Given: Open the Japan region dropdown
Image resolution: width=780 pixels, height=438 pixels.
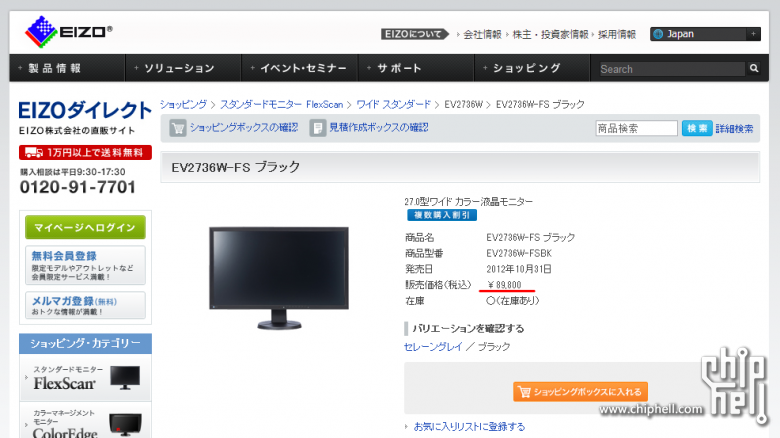Looking at the screenshot, I should 705,34.
